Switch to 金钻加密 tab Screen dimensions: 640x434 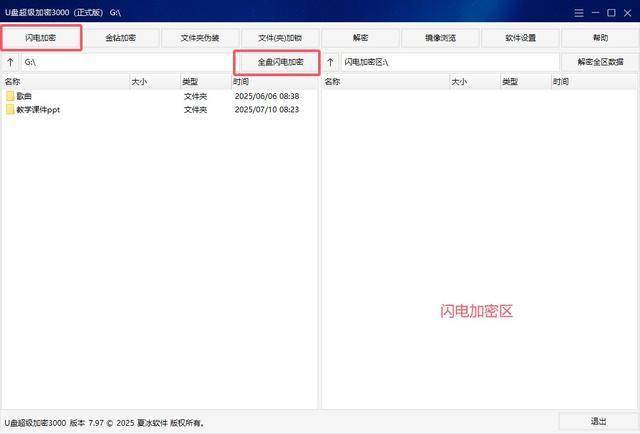click(120, 38)
